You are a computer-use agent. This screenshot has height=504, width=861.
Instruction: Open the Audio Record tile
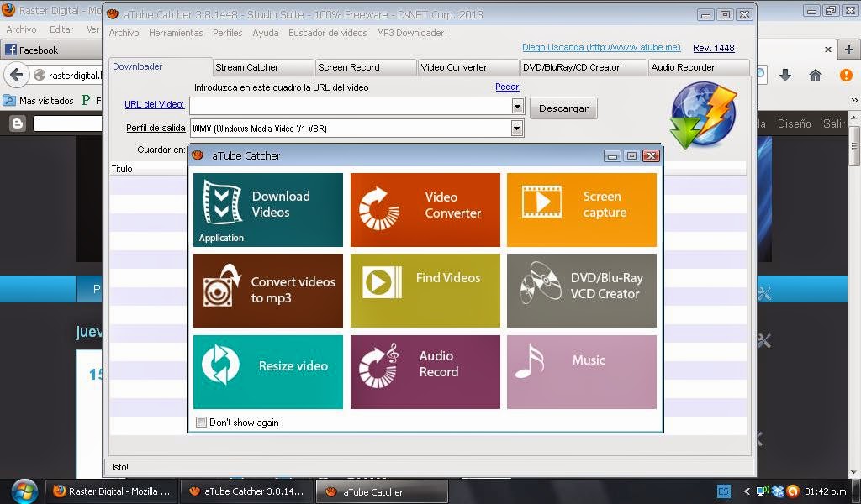tap(425, 372)
